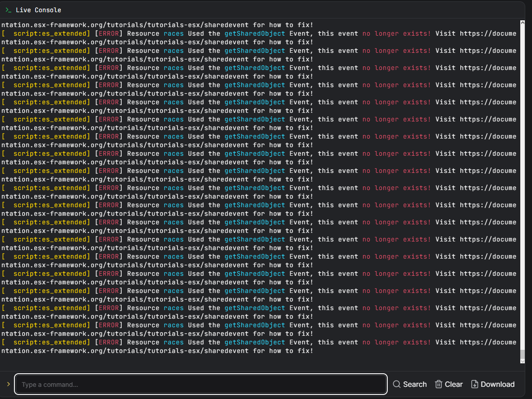Click the terminal icon beside Live Console
Viewport: 532px width, 399px height.
[x=9, y=10]
